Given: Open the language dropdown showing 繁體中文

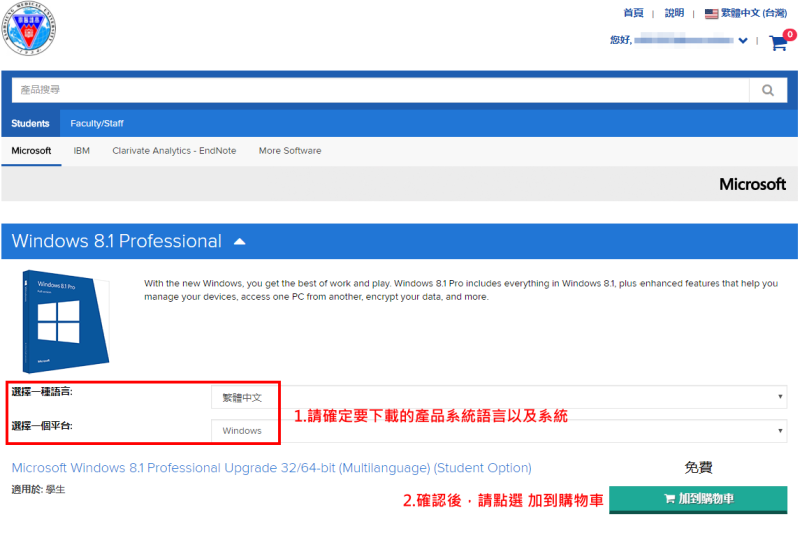Looking at the screenshot, I should 499,397.
